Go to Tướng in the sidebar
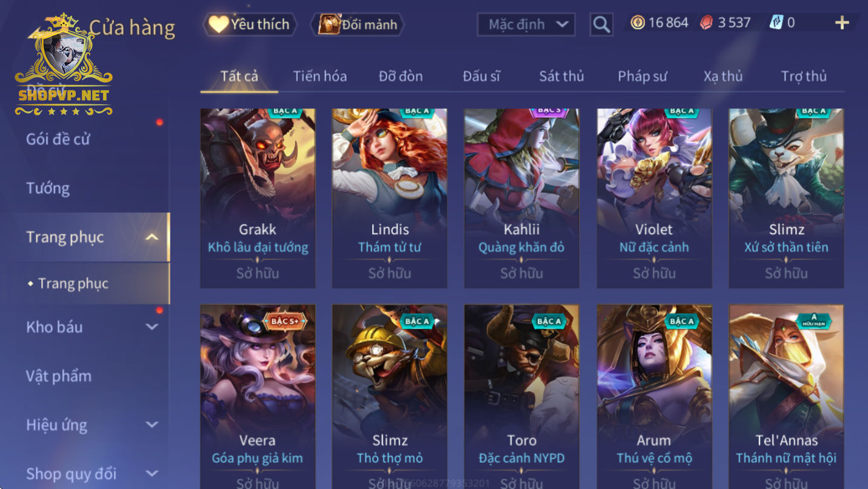This screenshot has height=489, width=868. coord(48,188)
